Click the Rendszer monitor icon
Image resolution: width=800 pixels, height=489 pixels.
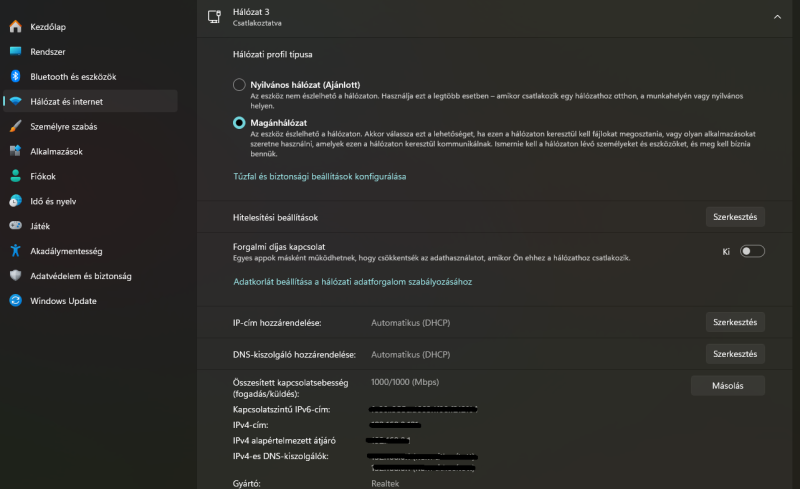coord(15,51)
